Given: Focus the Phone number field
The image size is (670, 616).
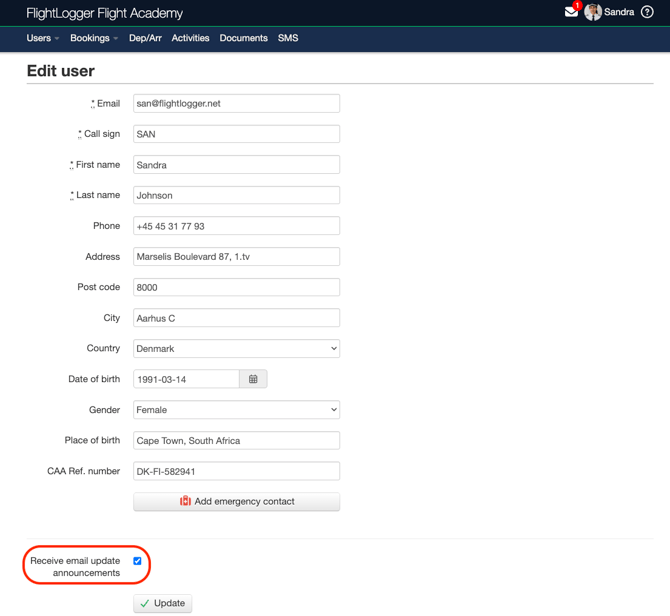Looking at the screenshot, I should [x=236, y=226].
